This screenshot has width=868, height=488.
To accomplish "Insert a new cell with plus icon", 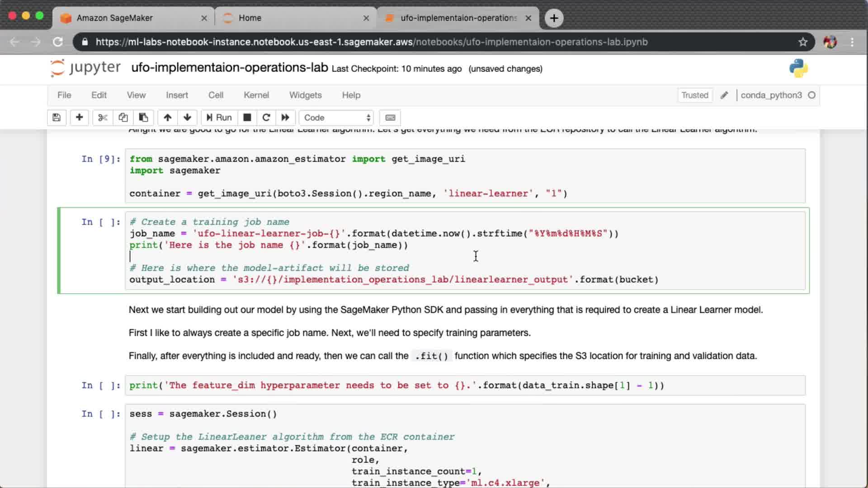I will pyautogui.click(x=79, y=117).
